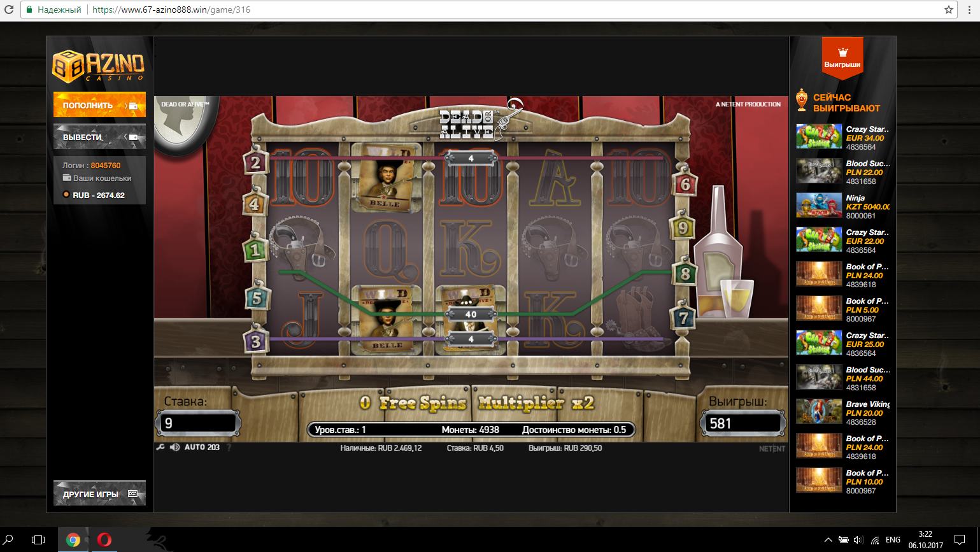The width and height of the screenshot is (980, 552).
Task: Click the Ставка bet amount field
Action: 198,423
